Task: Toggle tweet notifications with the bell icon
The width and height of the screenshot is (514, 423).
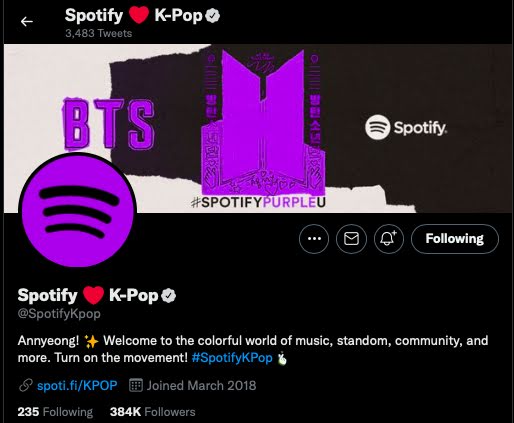Action: [389, 239]
